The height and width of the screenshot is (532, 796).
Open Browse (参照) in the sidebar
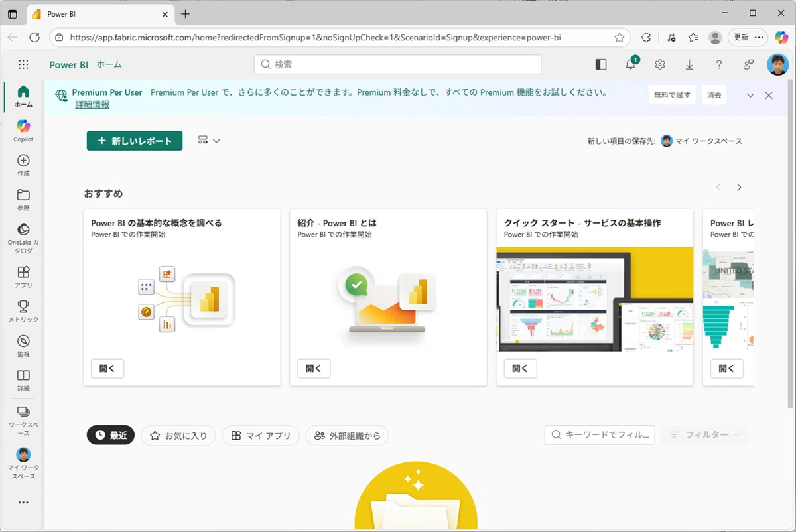(23, 200)
